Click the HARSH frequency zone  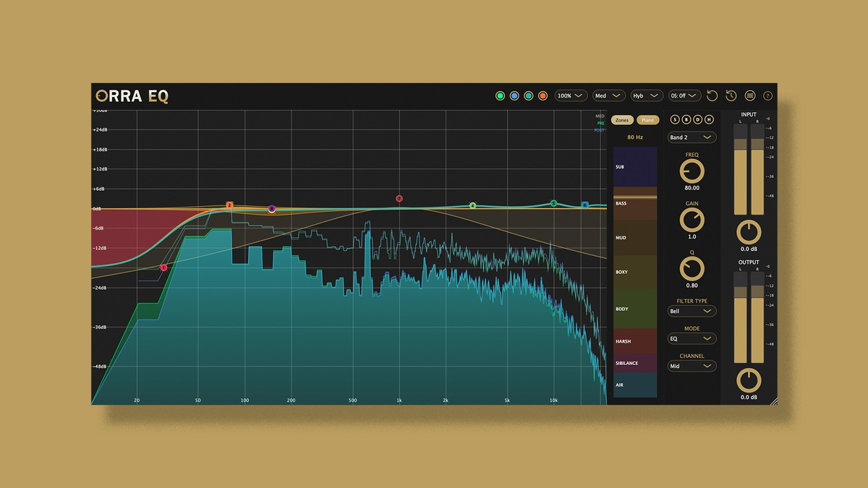point(635,341)
